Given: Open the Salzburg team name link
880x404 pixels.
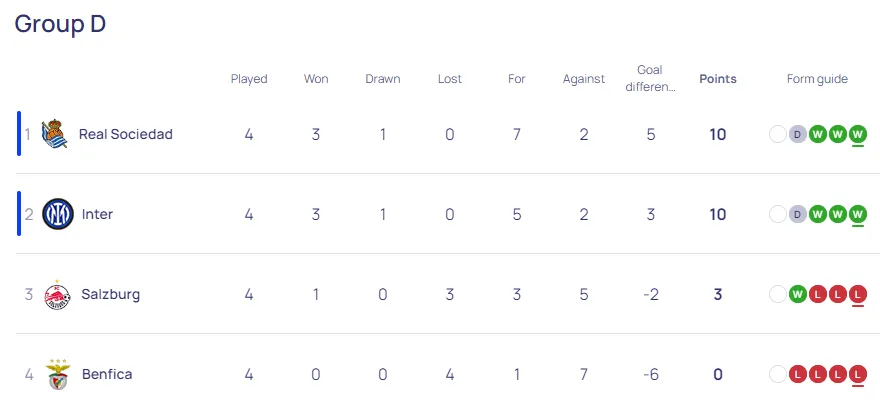Looking at the screenshot, I should (x=111, y=294).
